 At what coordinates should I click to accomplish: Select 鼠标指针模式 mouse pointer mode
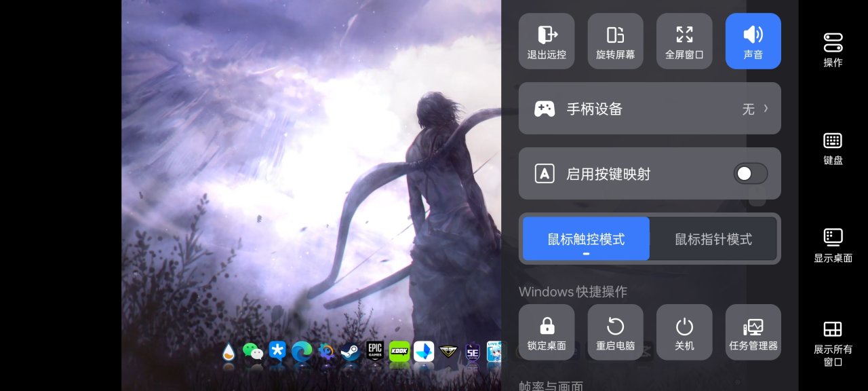(713, 239)
